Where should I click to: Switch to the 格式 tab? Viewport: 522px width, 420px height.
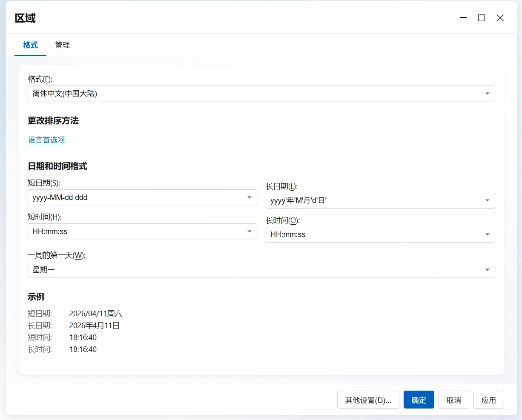tap(30, 45)
